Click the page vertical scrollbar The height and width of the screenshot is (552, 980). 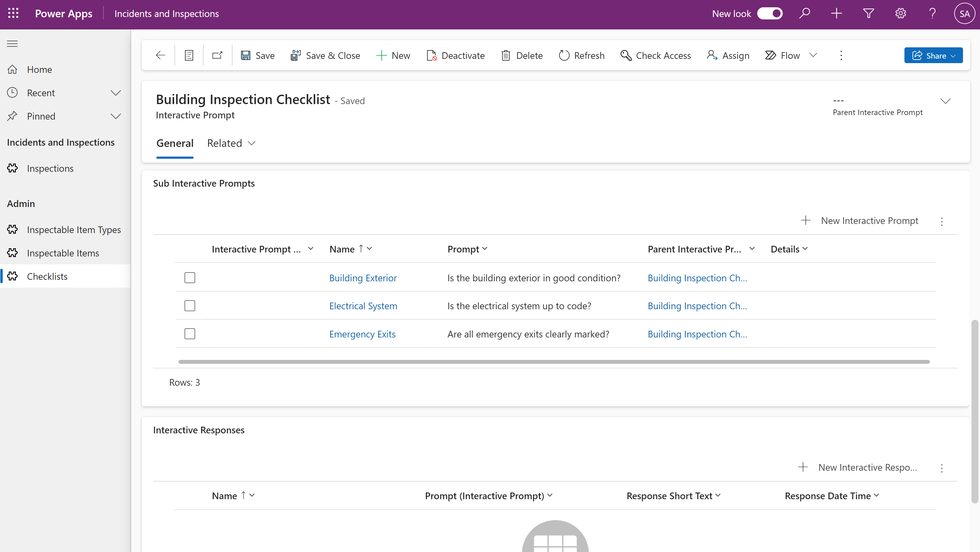pos(974,411)
